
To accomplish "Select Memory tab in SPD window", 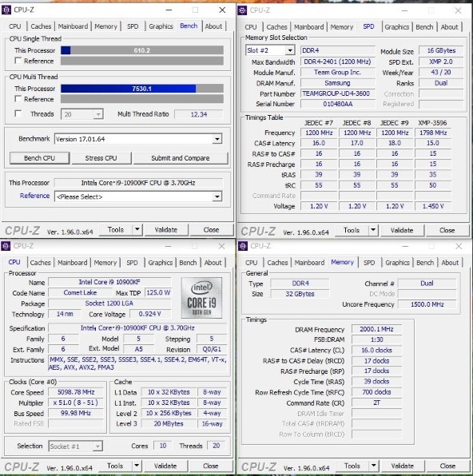I will (342, 27).
